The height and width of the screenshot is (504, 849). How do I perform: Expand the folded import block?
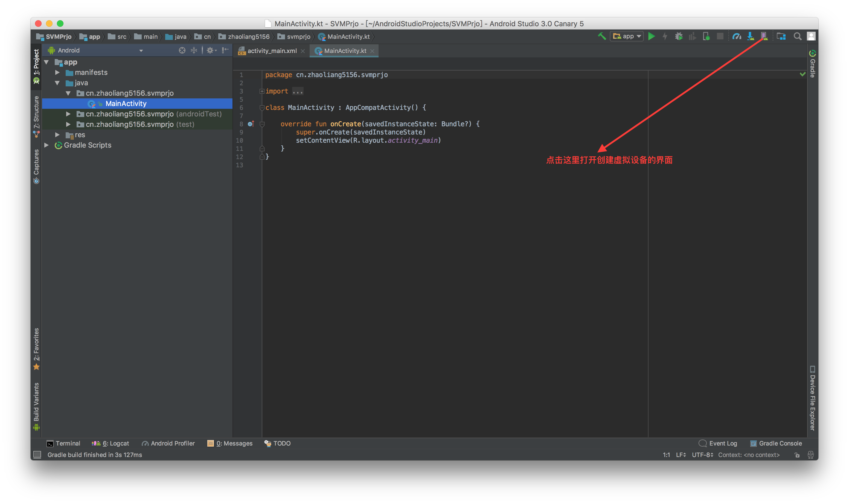pyautogui.click(x=262, y=91)
